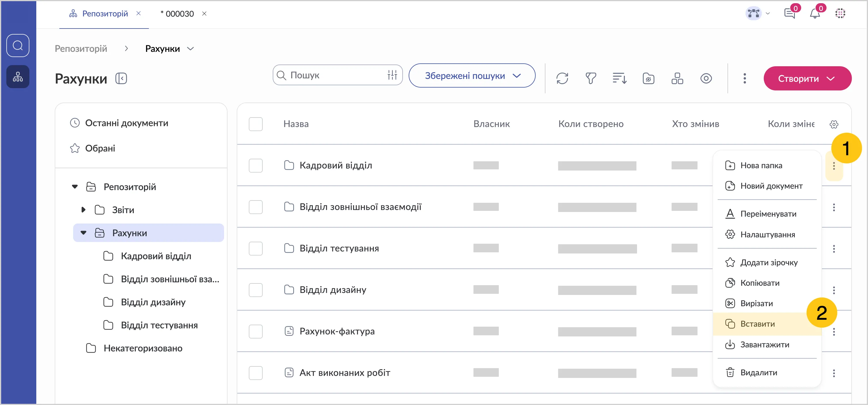Screen dimensions: 868x405
Task: Click the eye view icon in toolbar
Action: 706,79
